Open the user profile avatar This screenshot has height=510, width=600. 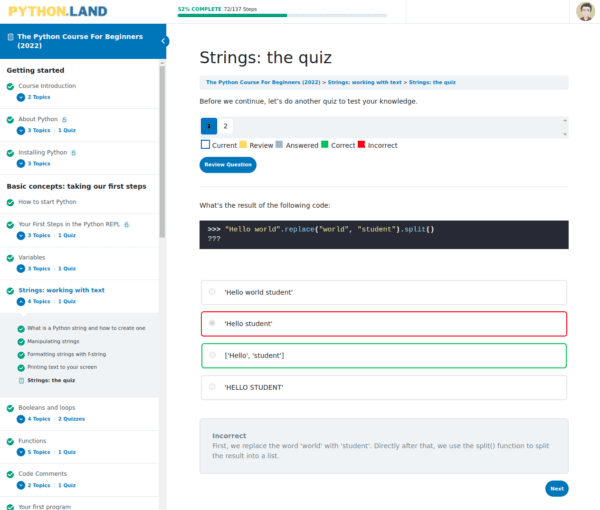(585, 11)
